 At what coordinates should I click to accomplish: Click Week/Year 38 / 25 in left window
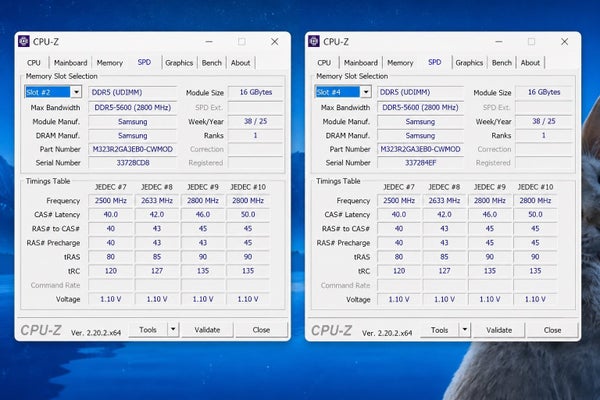click(256, 121)
